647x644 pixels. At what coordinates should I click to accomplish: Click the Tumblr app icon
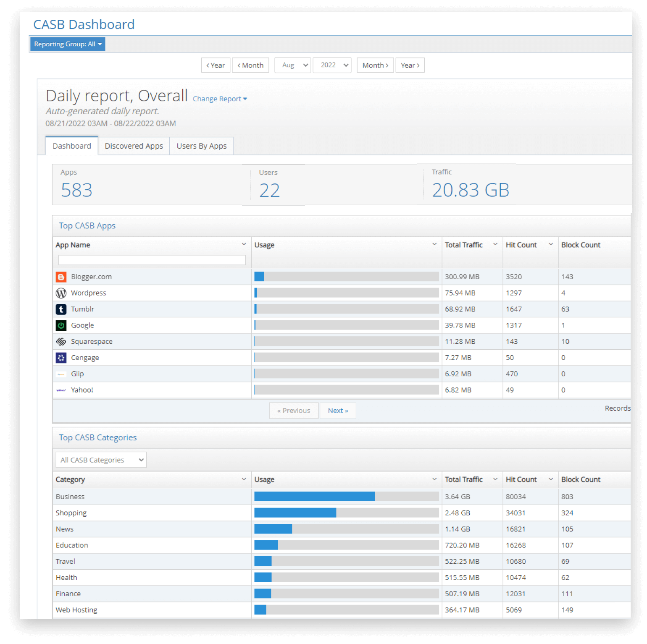point(61,309)
